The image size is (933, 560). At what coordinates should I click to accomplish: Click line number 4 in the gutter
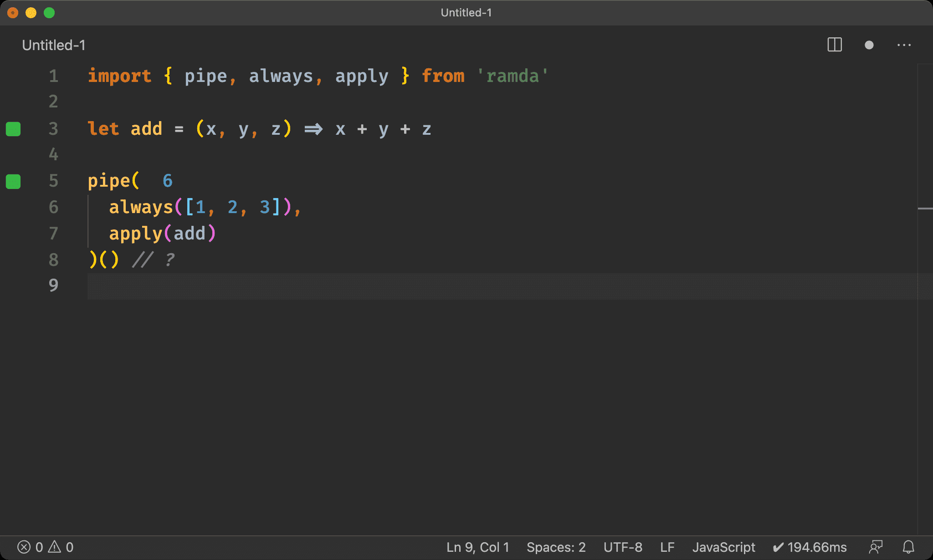point(54,154)
